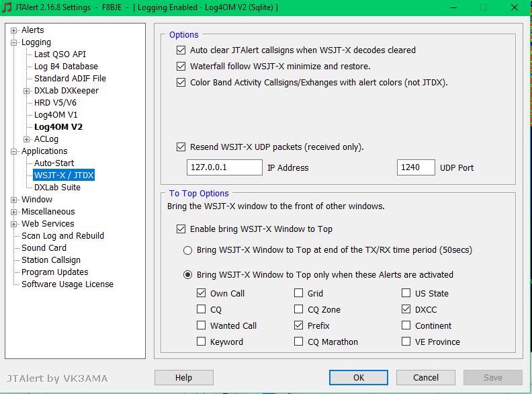Open Log4OM V2 settings page
The height and width of the screenshot is (394, 532).
58,127
